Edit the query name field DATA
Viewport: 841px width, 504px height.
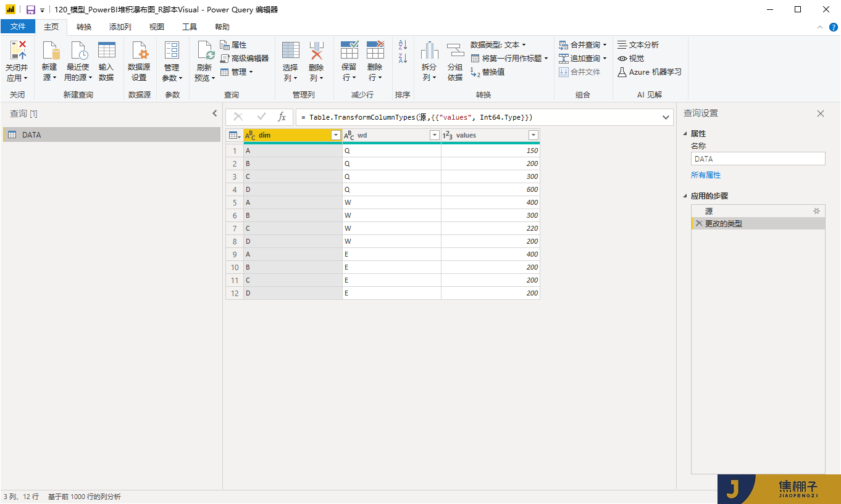click(758, 159)
